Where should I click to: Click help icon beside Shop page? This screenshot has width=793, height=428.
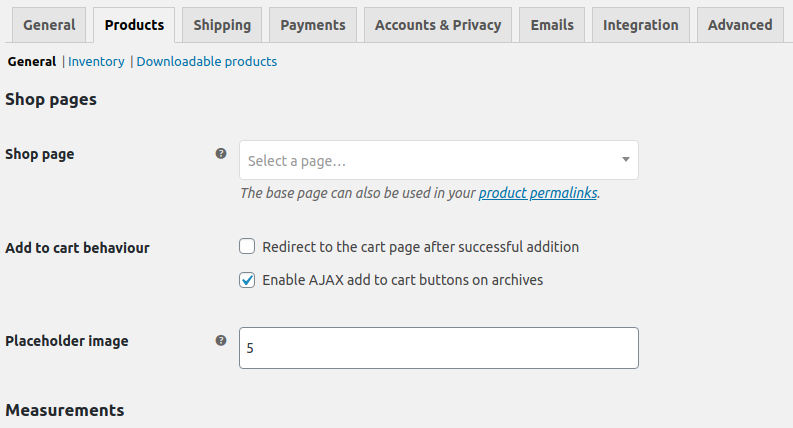(221, 154)
